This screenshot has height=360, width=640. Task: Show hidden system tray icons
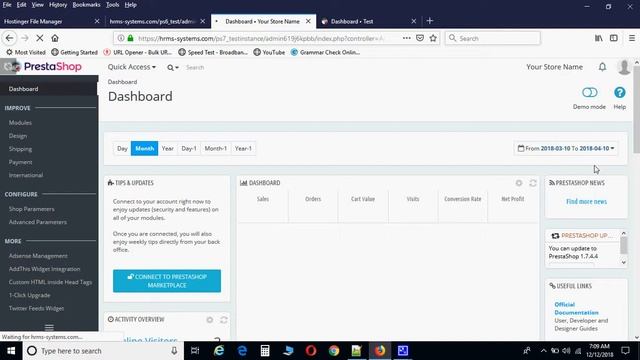pos(543,351)
